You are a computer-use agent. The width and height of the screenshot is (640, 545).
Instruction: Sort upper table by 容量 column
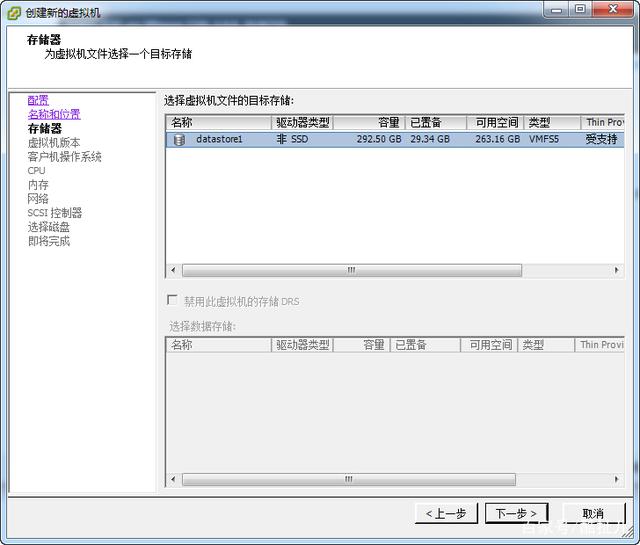coord(369,122)
